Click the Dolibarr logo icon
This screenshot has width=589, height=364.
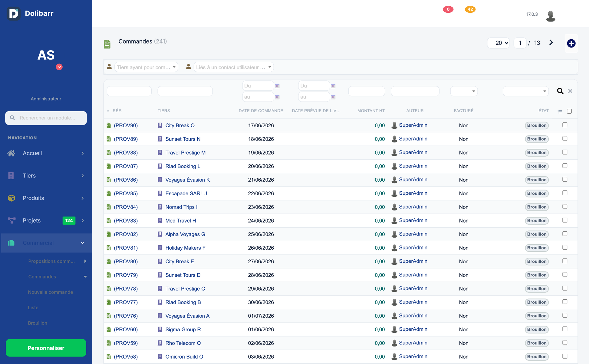[14, 13]
